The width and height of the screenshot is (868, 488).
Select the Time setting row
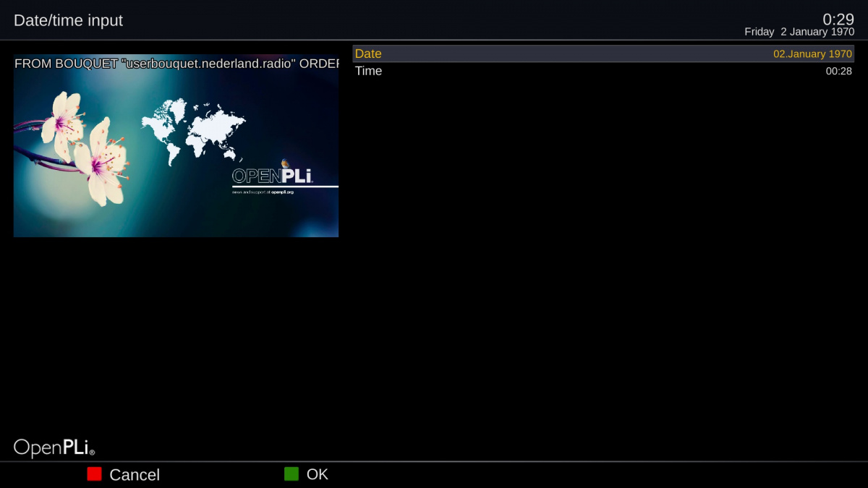(x=603, y=71)
